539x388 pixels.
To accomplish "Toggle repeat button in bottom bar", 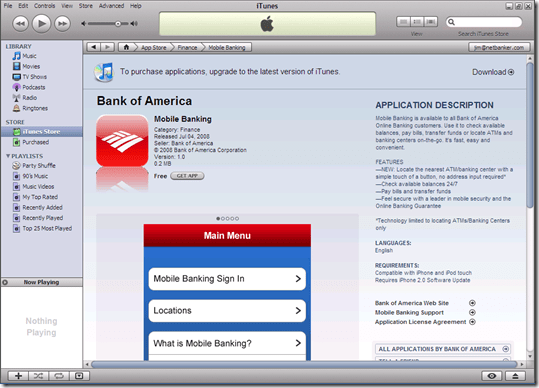I will click(x=59, y=376).
